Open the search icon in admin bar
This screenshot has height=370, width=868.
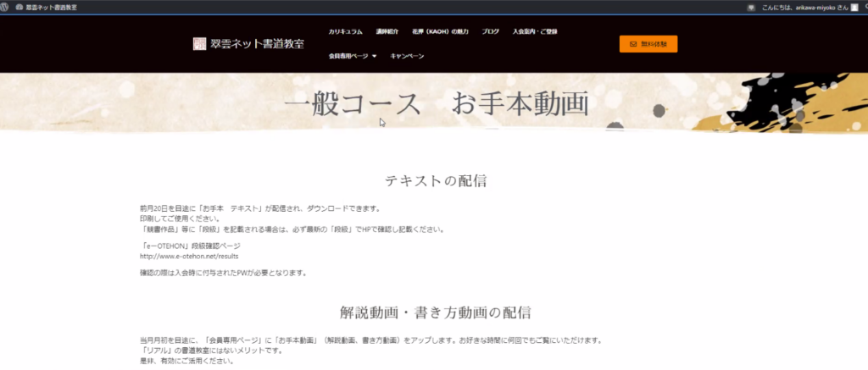click(864, 7)
